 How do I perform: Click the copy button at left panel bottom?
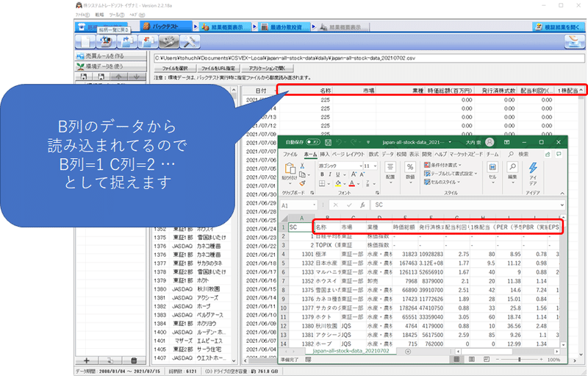[x=110, y=361]
